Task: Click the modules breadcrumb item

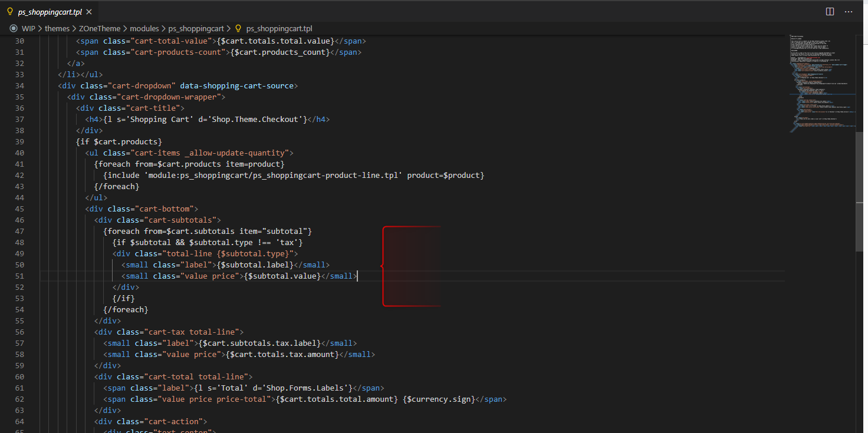Action: tap(144, 28)
